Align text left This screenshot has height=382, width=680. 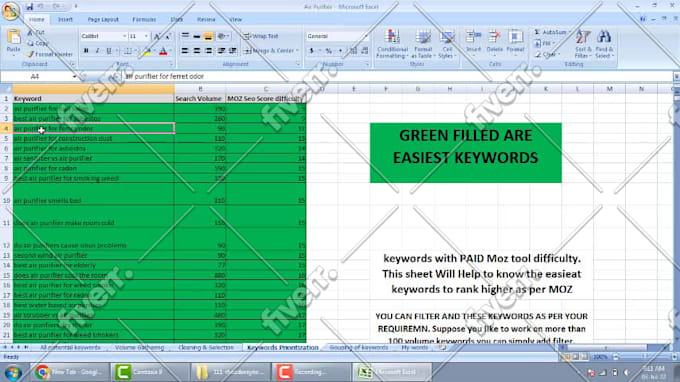pyautogui.click(x=185, y=51)
